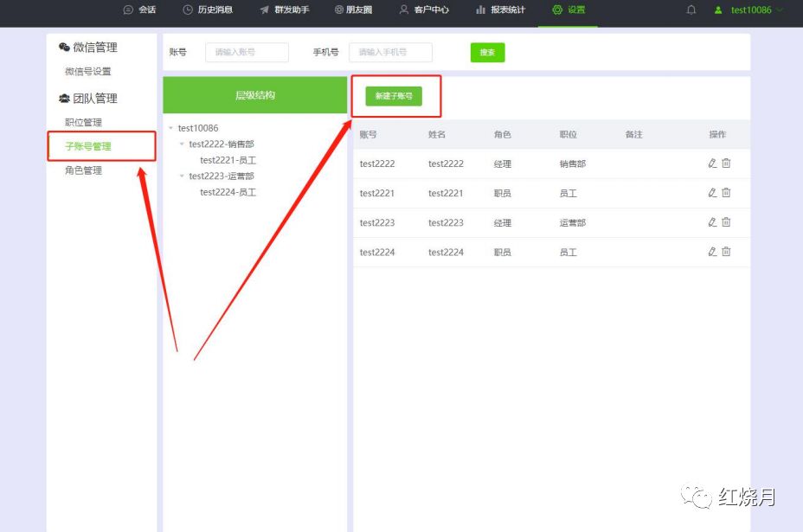Edit the test2224 account row
The image size is (803, 532).
point(712,252)
